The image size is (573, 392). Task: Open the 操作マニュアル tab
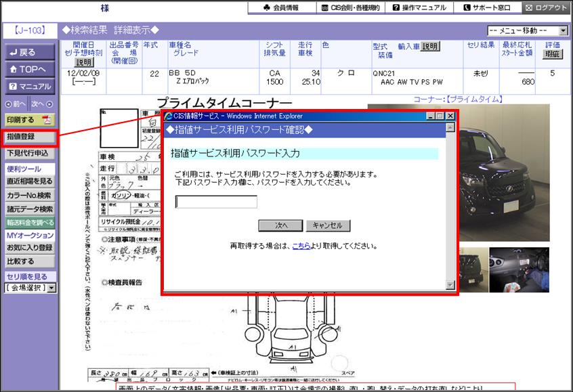pos(419,7)
